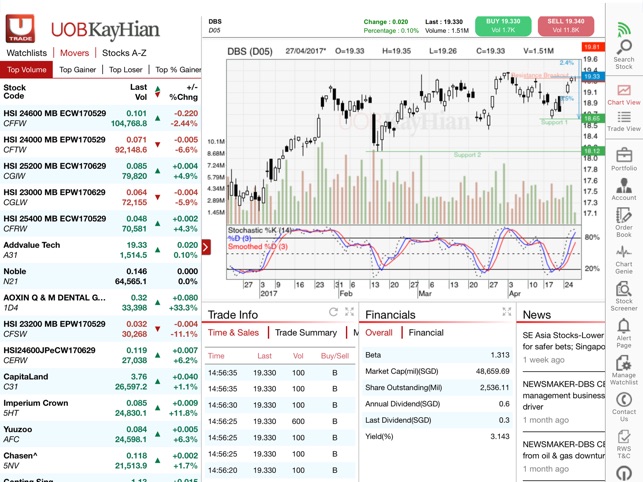Select the Noble N21 stock row

click(100, 276)
